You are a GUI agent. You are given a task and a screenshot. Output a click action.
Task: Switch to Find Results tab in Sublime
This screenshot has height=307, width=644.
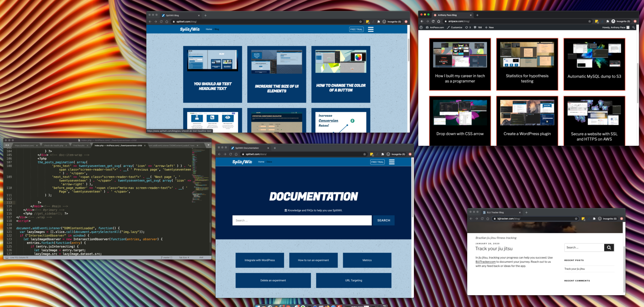79,145
